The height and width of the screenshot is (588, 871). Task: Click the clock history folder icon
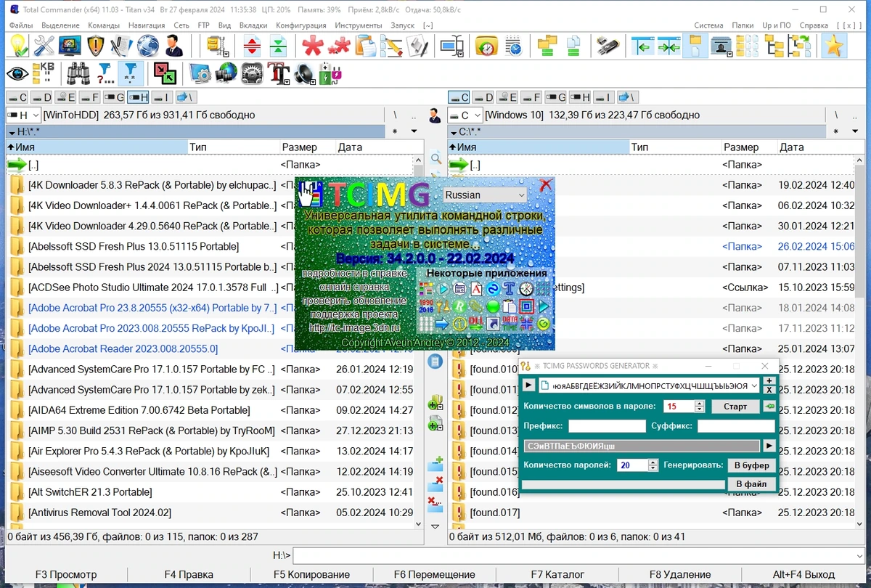click(x=486, y=46)
